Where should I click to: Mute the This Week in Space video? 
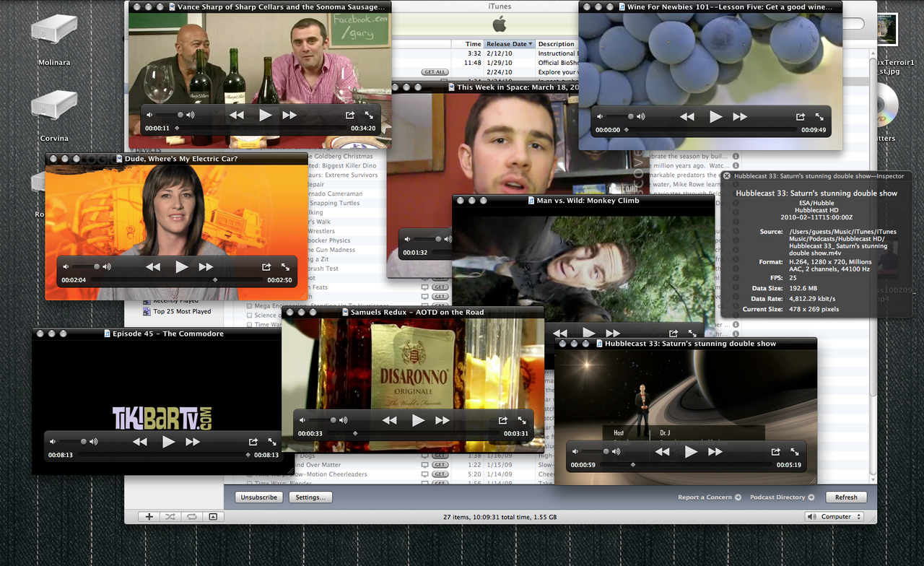407,239
